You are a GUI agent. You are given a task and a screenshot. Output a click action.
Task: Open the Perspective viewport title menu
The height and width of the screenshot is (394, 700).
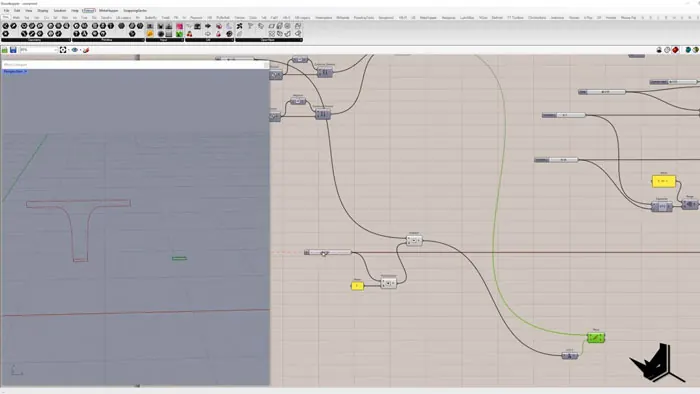[x=15, y=71]
